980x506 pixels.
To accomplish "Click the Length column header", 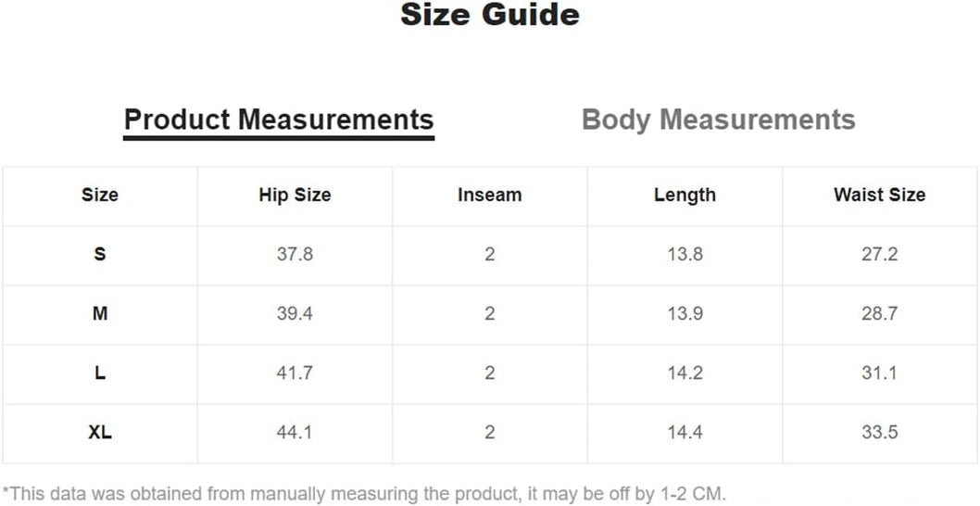I will tap(685, 195).
